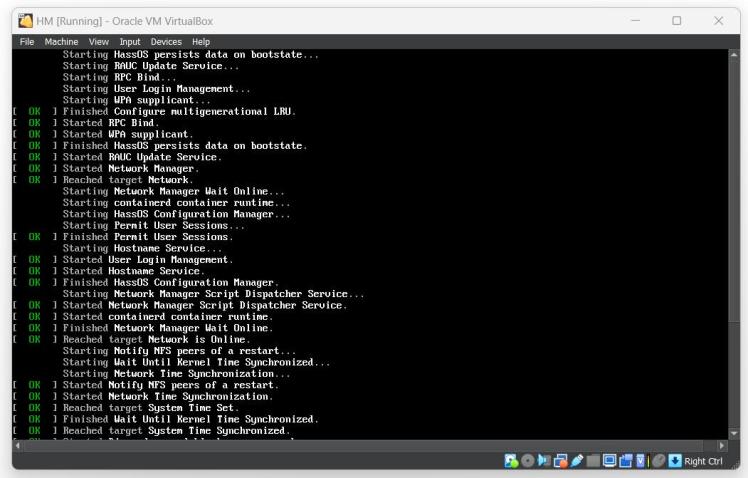The width and height of the screenshot is (748, 478).
Task: Click the vertical scrollbar thumb
Action: [734, 191]
